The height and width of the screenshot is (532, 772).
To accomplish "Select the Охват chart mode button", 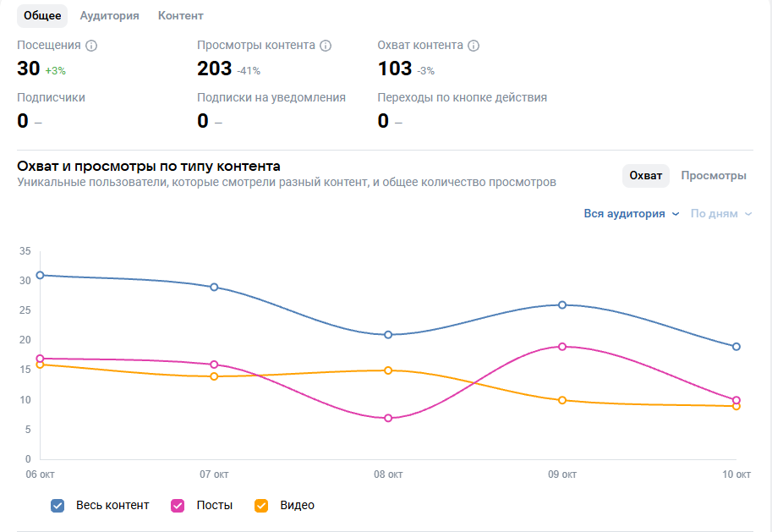I will pos(646,176).
